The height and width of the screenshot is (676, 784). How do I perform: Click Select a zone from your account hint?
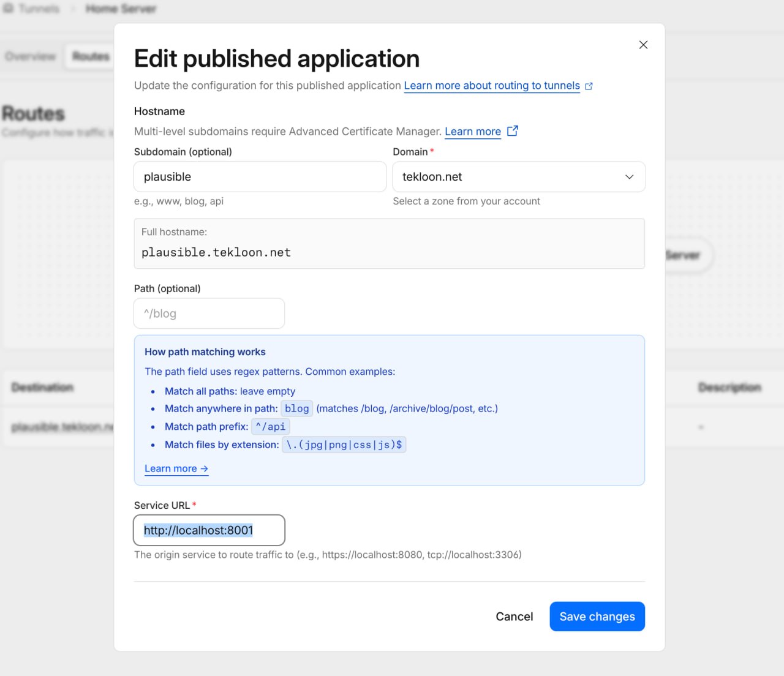(467, 201)
